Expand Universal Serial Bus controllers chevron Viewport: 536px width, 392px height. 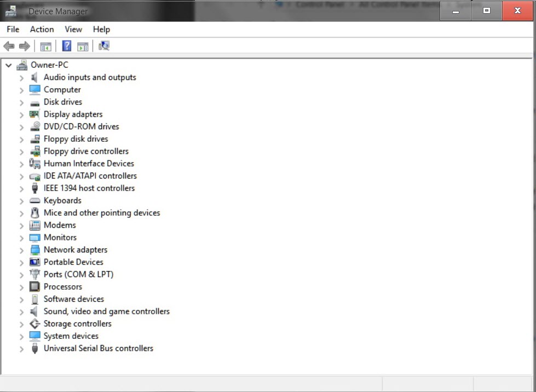point(21,349)
